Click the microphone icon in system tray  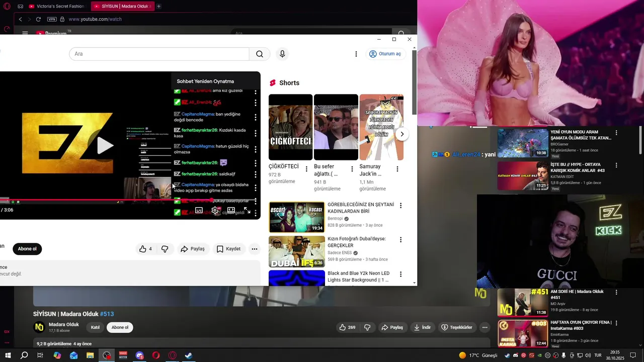coord(563,355)
